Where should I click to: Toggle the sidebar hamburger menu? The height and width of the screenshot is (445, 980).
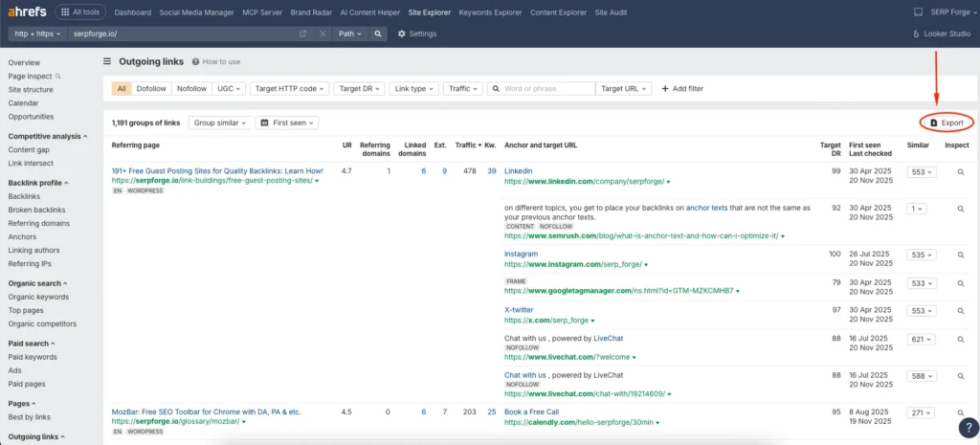(107, 61)
